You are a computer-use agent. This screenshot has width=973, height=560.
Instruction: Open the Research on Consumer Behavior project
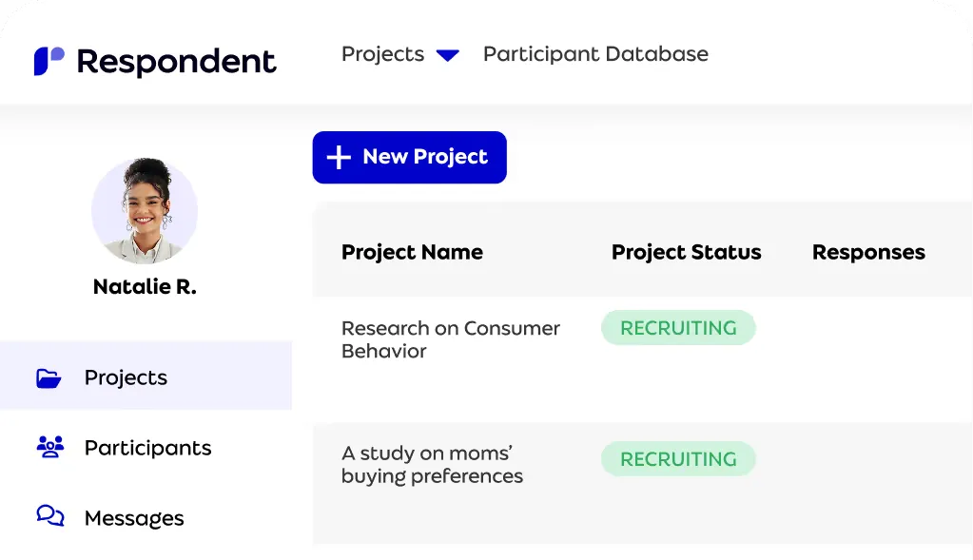(450, 339)
